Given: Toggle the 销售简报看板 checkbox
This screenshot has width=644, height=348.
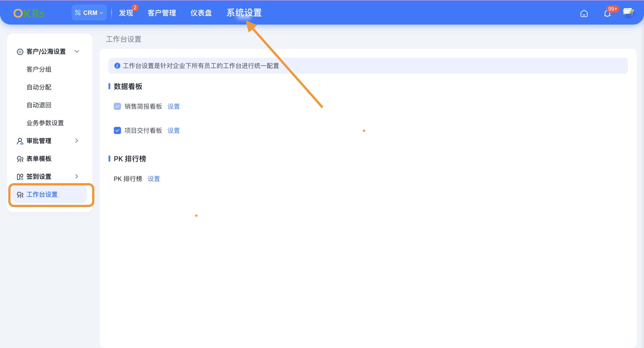Looking at the screenshot, I should pyautogui.click(x=117, y=106).
